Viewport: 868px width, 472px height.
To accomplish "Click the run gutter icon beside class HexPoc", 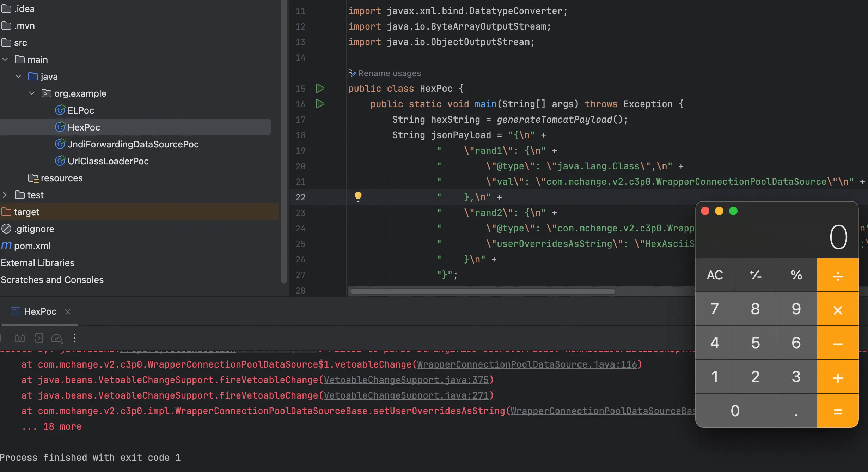I will 320,88.
